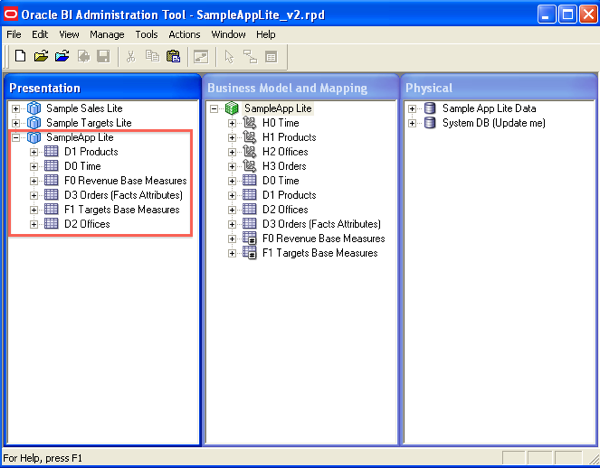Click the F1 Targets Base Measures fact icon in Business Model
The width and height of the screenshot is (600, 468).
click(249, 253)
